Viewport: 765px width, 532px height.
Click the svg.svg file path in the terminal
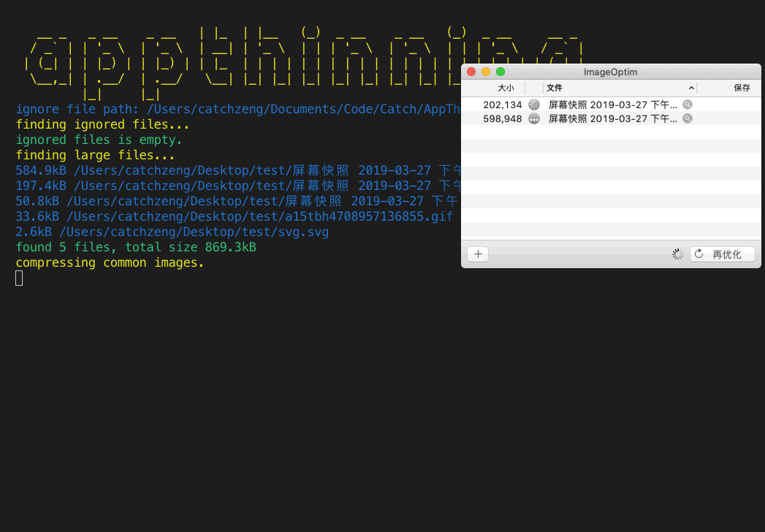(x=194, y=232)
